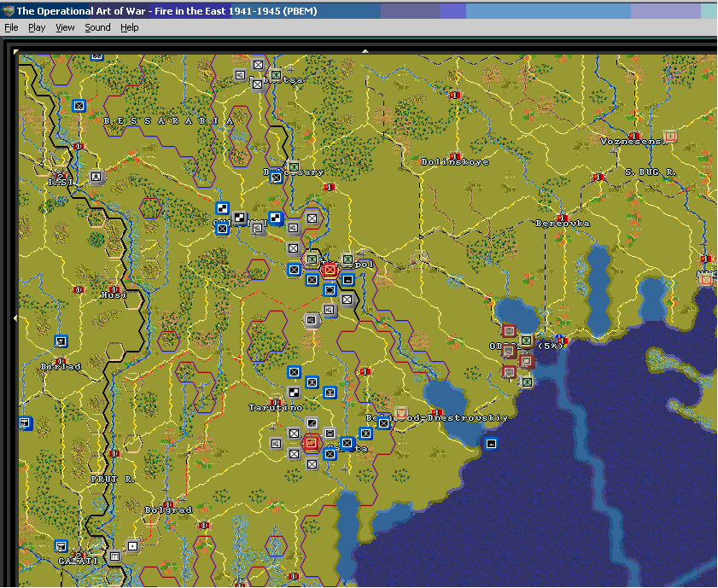Click the S. BUG R. river label
The width and height of the screenshot is (718, 588).
pyautogui.click(x=651, y=172)
